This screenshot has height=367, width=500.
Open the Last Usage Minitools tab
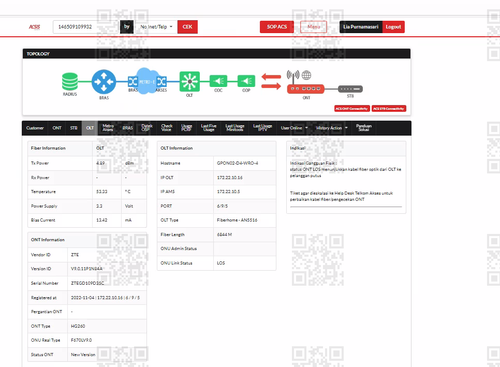(235, 128)
